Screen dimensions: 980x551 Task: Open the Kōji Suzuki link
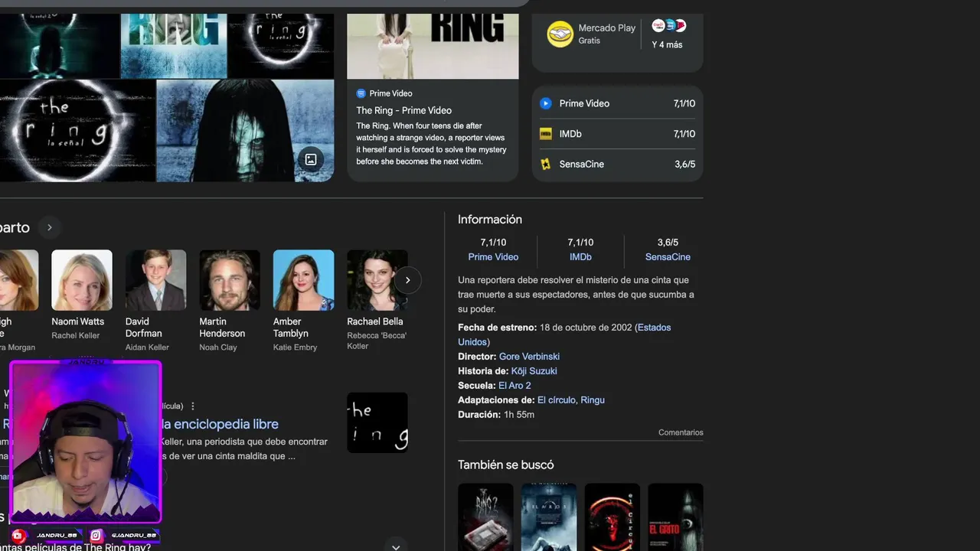[534, 371]
